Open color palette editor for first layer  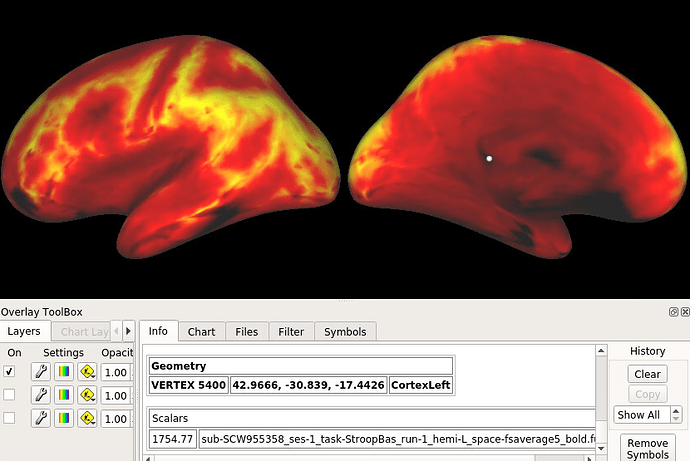tap(64, 372)
